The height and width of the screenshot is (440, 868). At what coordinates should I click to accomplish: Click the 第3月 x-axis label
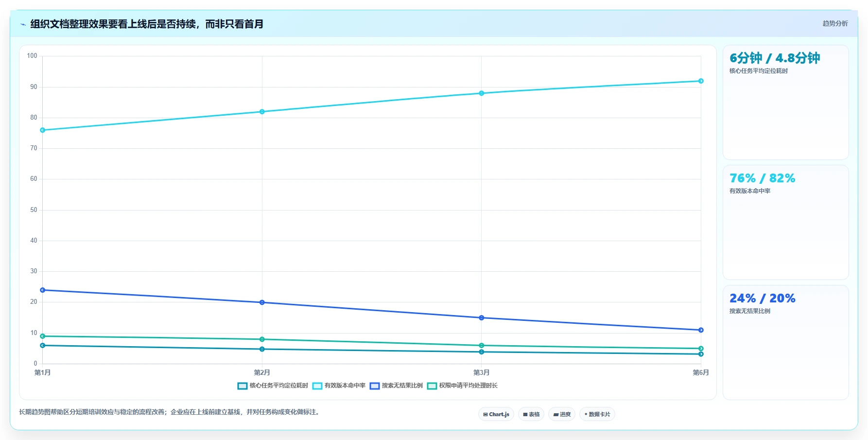pos(482,372)
